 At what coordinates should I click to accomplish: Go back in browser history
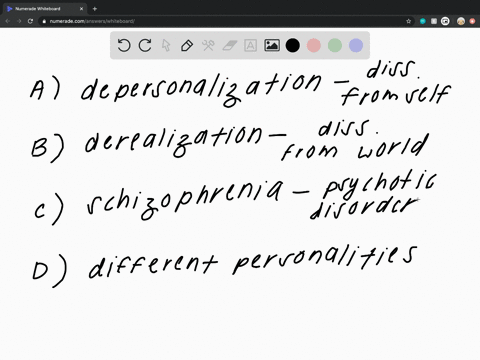7,21
